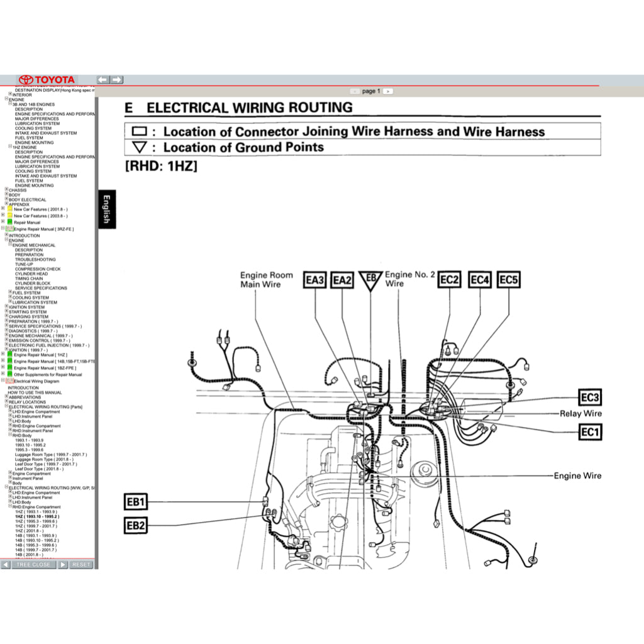Select the 1HZ (1993.10 - 1995.2) tree item
Screen dimensions: 644x644
[37, 516]
